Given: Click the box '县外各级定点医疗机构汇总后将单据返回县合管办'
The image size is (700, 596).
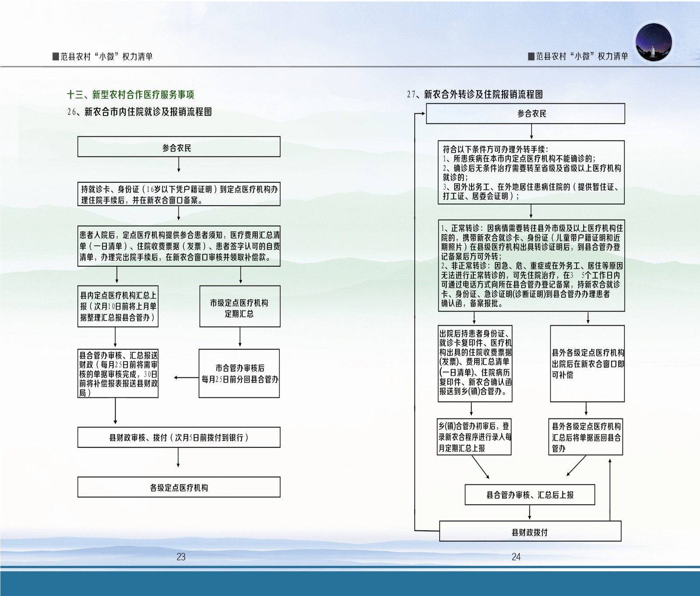Looking at the screenshot, I should [x=586, y=437].
